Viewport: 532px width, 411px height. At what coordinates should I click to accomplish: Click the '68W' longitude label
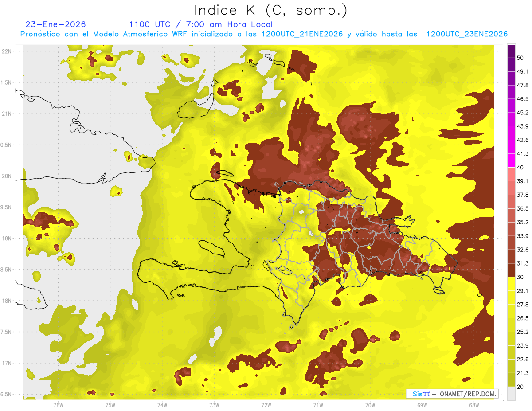tap(474, 405)
